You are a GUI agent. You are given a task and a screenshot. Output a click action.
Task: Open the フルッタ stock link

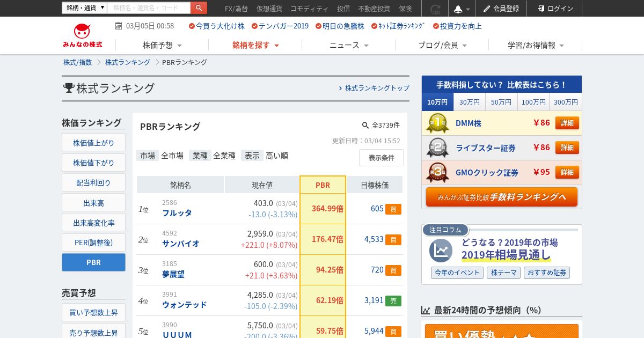(x=177, y=213)
